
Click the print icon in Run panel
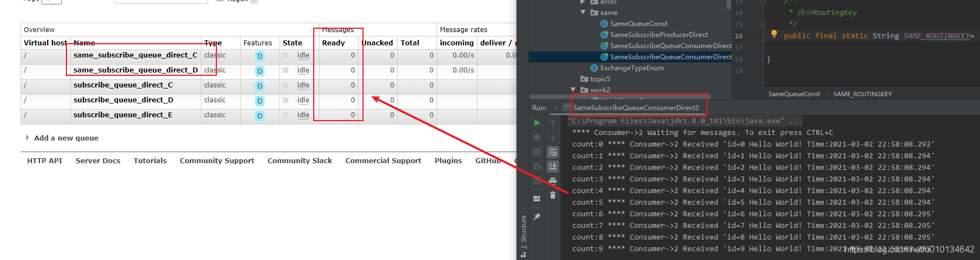tap(552, 181)
